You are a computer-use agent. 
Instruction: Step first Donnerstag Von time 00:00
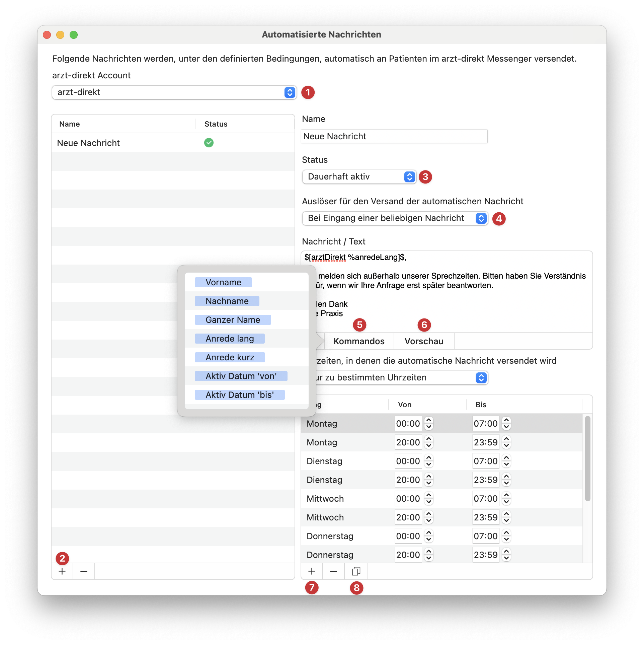[429, 536]
